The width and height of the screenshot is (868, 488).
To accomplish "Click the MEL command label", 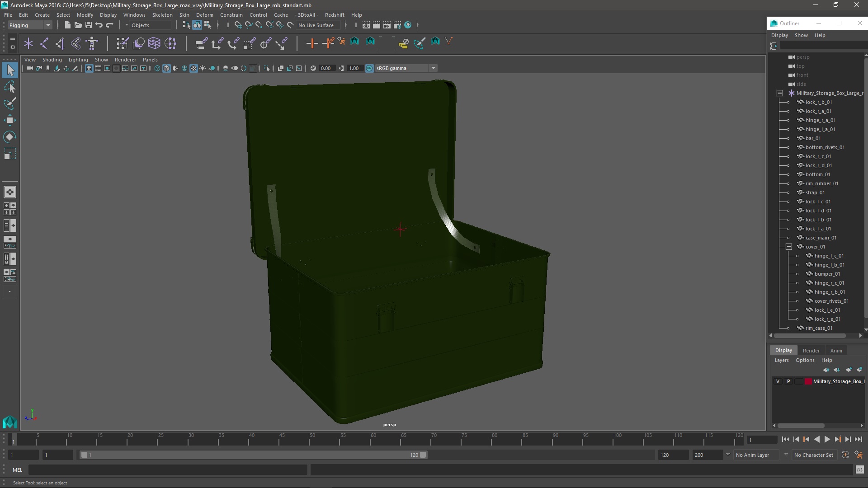I will point(17,470).
